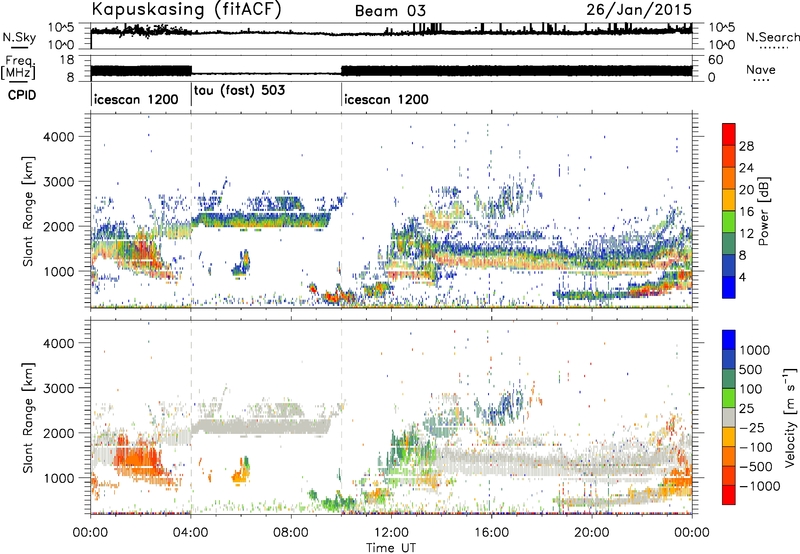The image size is (800, 554).
Task: Click the "Time UT" axis title
Action: click(391, 548)
